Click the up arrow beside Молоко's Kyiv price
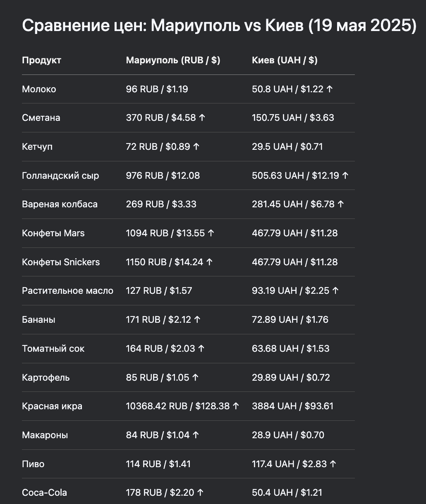Viewport: 426px width, 504px height. point(330,89)
